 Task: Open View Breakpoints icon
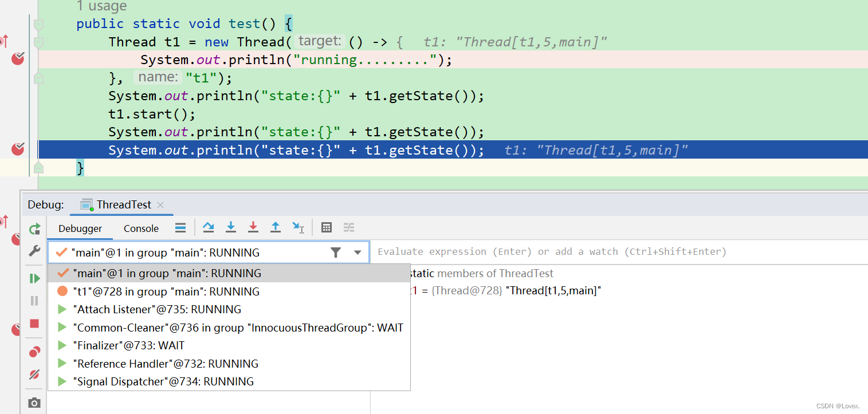pos(34,352)
